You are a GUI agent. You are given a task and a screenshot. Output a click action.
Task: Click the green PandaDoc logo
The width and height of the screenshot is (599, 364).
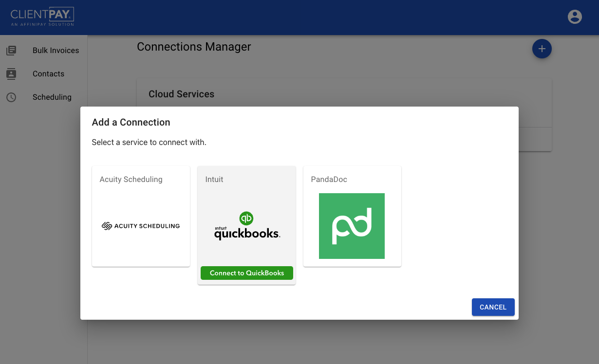[352, 226]
